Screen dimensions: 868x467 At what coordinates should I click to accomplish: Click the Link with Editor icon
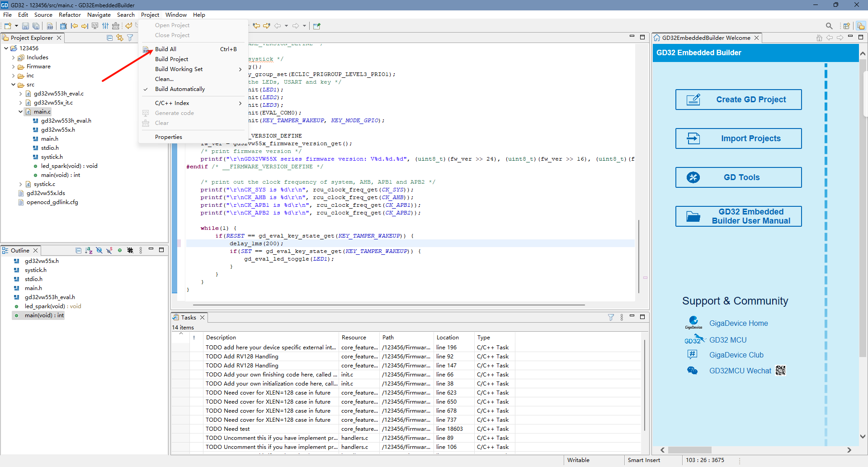tap(120, 38)
